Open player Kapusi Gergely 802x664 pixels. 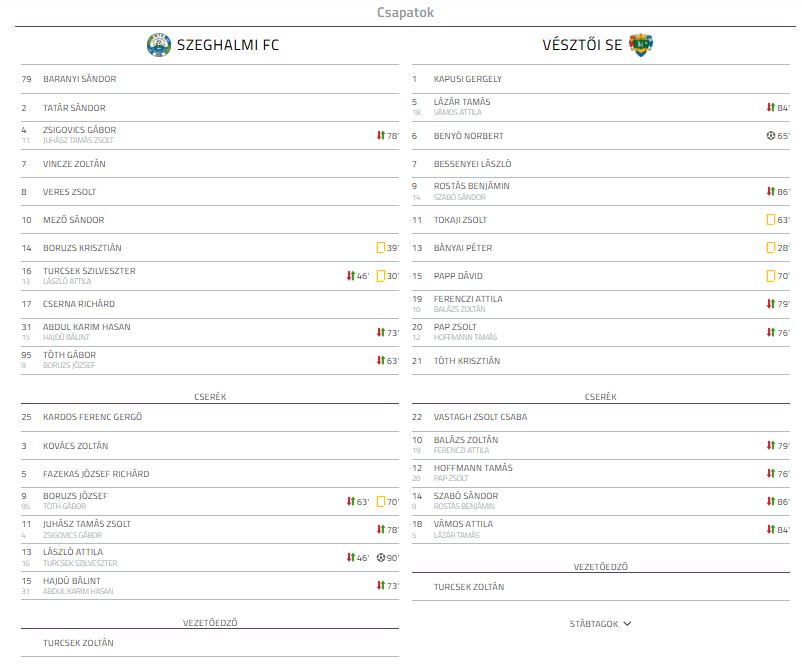(x=467, y=79)
